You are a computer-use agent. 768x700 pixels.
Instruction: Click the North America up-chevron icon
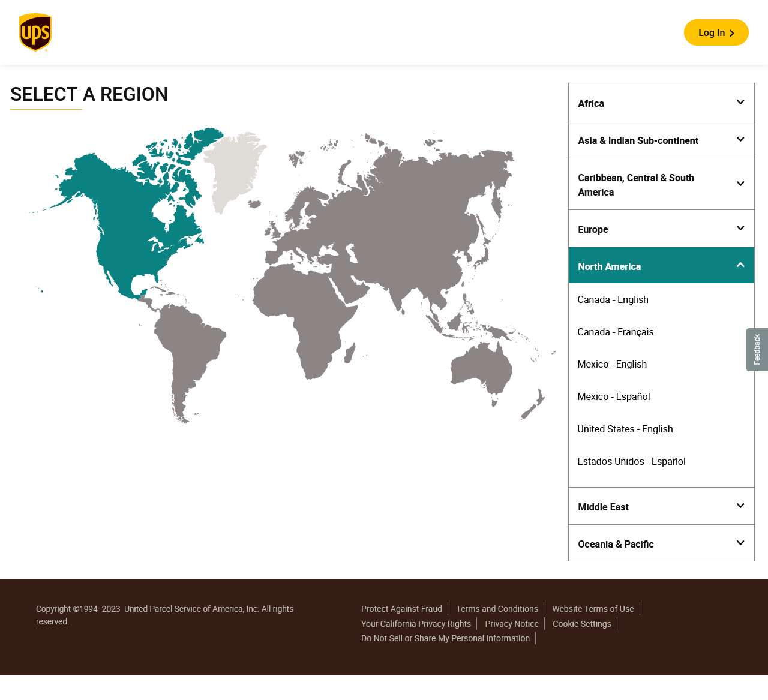click(740, 265)
